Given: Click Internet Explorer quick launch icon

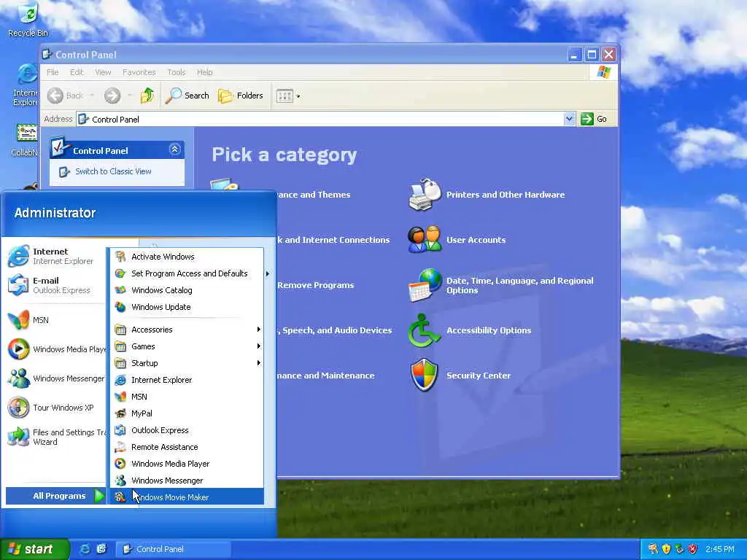Looking at the screenshot, I should pyautogui.click(x=85, y=549).
